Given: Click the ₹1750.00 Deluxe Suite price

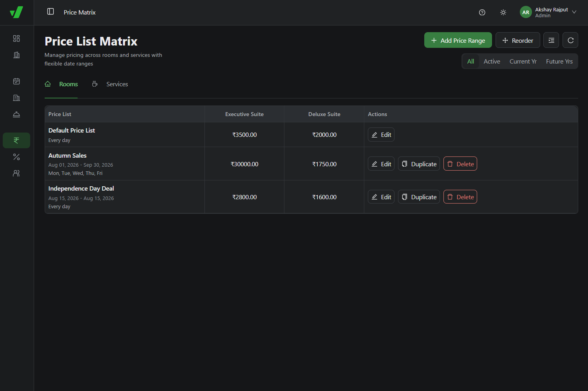Looking at the screenshot, I should tap(324, 164).
